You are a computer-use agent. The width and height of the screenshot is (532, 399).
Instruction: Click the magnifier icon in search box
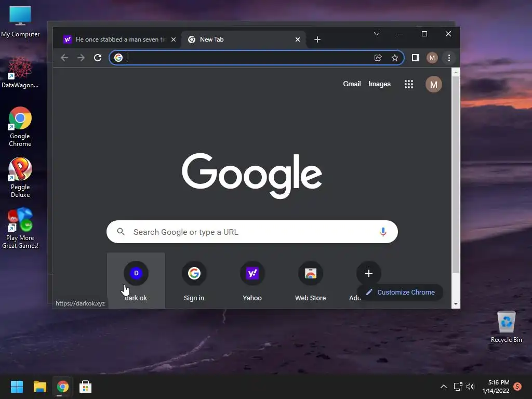pyautogui.click(x=121, y=232)
